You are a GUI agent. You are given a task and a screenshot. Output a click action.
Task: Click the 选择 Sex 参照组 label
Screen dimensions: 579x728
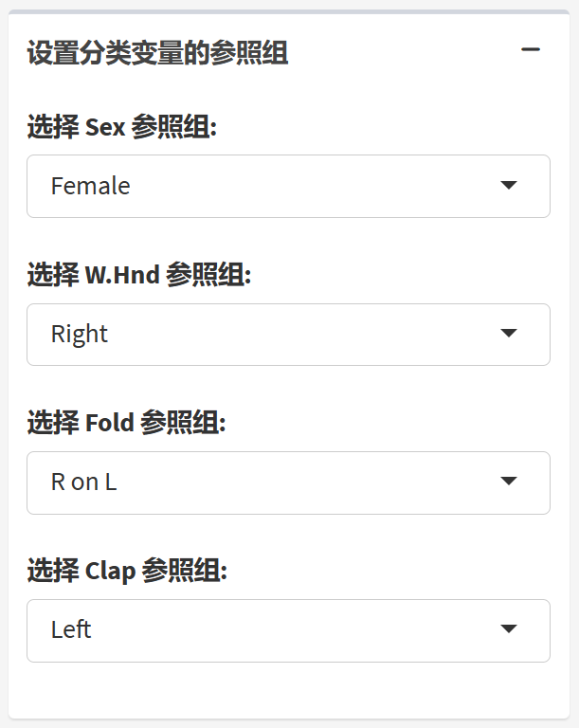coord(122,127)
